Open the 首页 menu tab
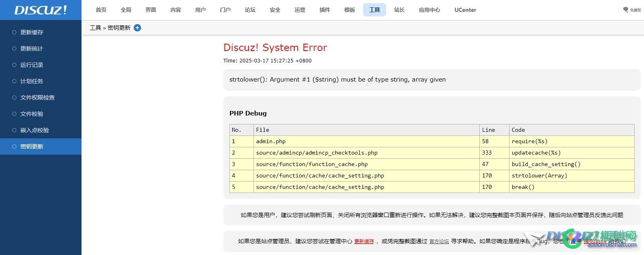 (101, 10)
